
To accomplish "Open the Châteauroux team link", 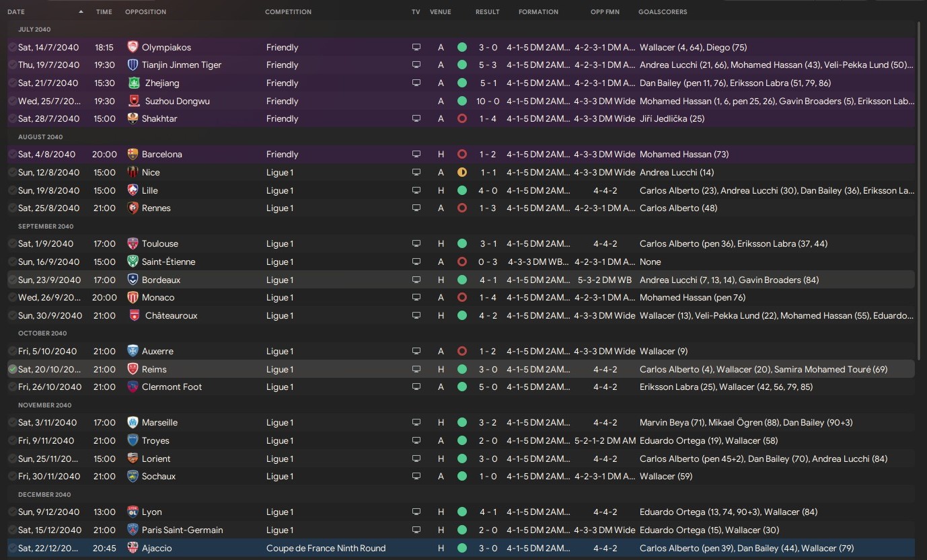I will (171, 315).
